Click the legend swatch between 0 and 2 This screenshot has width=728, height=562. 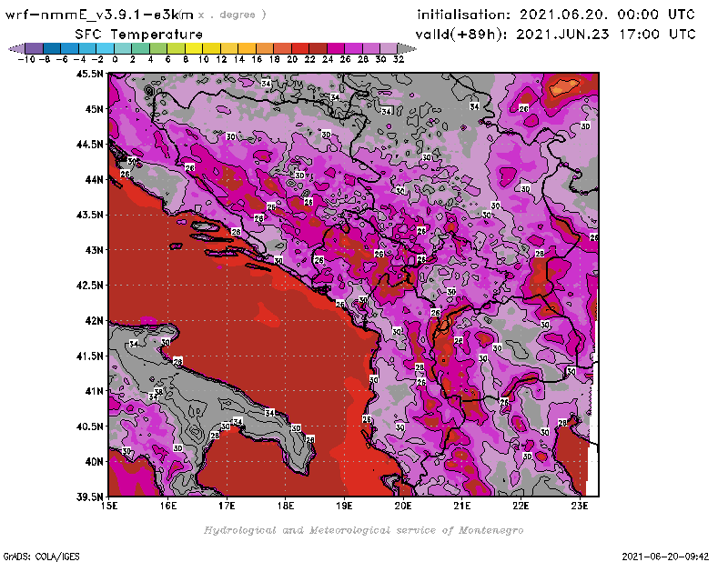(x=124, y=48)
